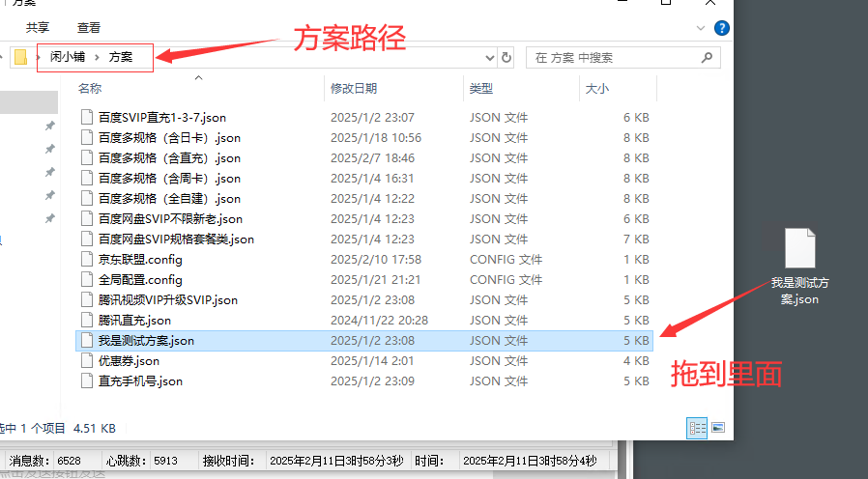Select file name 腾讯直充.json
Screen dimensions: 868x479
click(134, 321)
